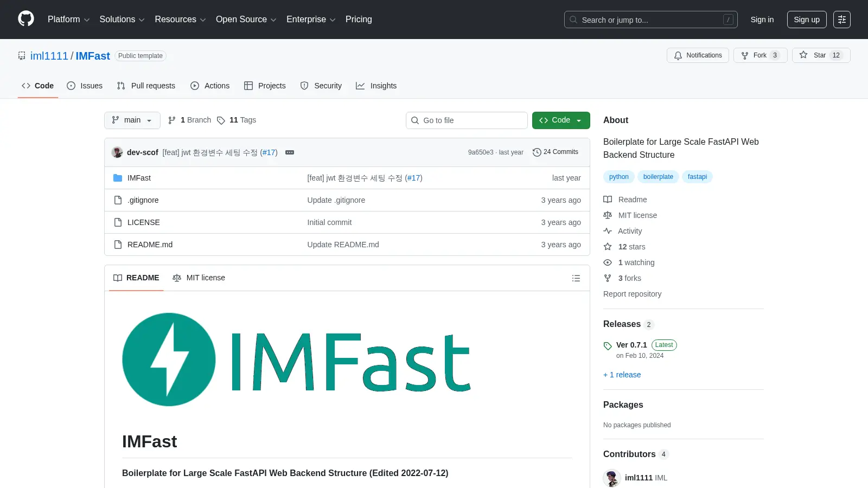
Task: Click the Sign up button
Action: [x=807, y=20]
